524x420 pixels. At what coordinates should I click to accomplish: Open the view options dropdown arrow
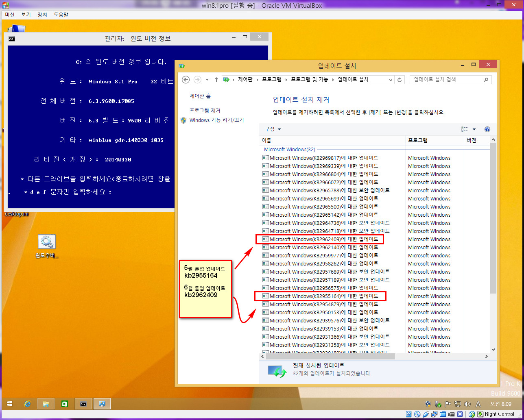pyautogui.click(x=474, y=129)
